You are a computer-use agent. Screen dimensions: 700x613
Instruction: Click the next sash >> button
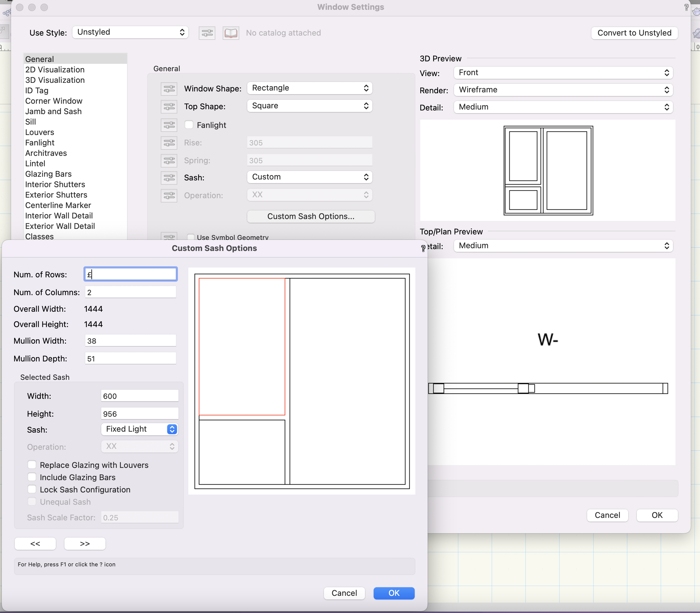pyautogui.click(x=85, y=544)
